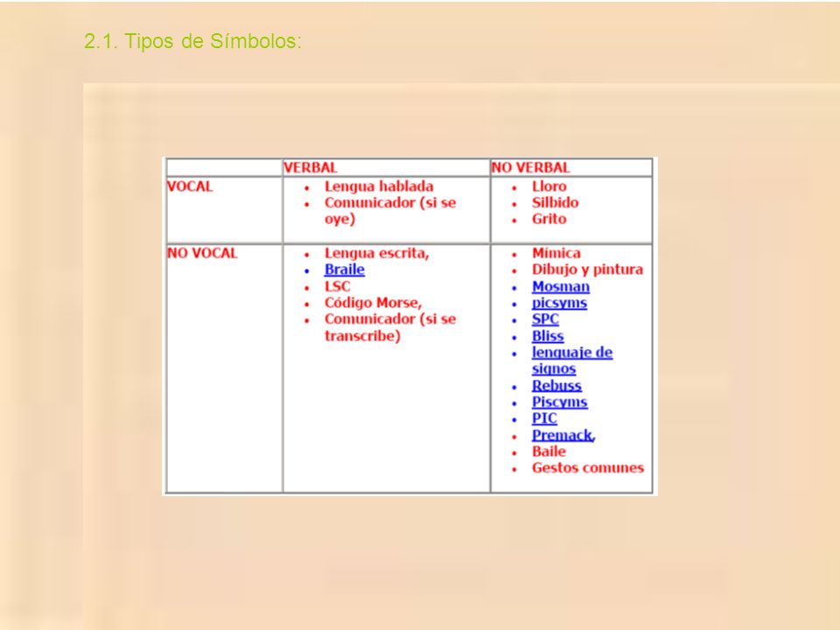Click the Baile item

coord(549,451)
